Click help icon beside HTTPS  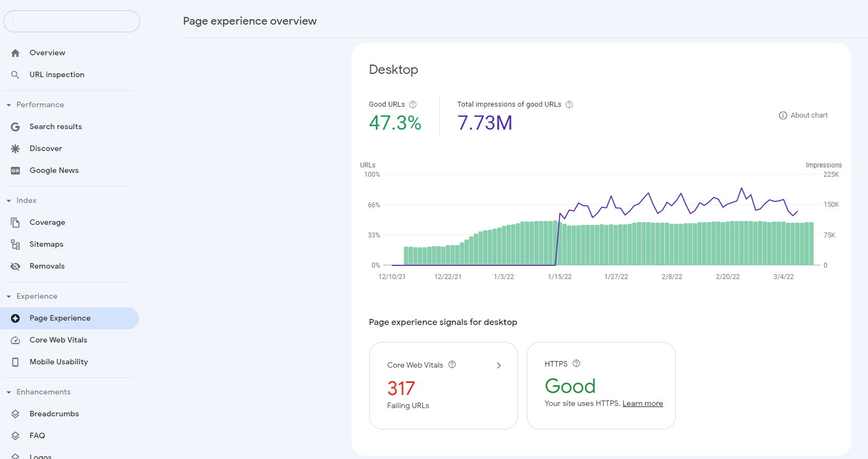coord(576,363)
